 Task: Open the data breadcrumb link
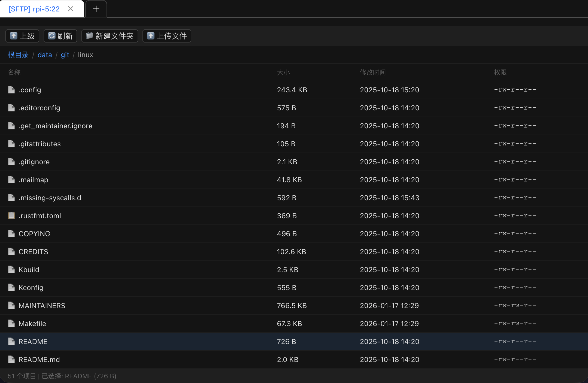(45, 55)
